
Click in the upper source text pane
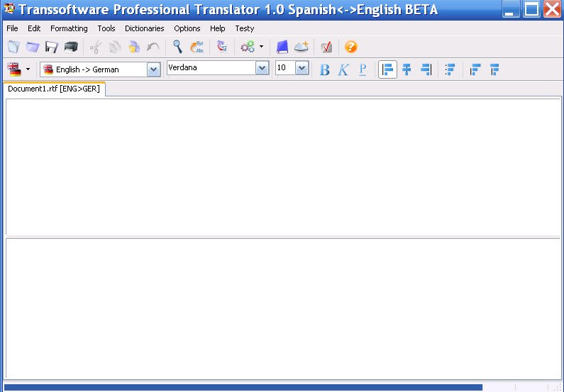(x=283, y=166)
